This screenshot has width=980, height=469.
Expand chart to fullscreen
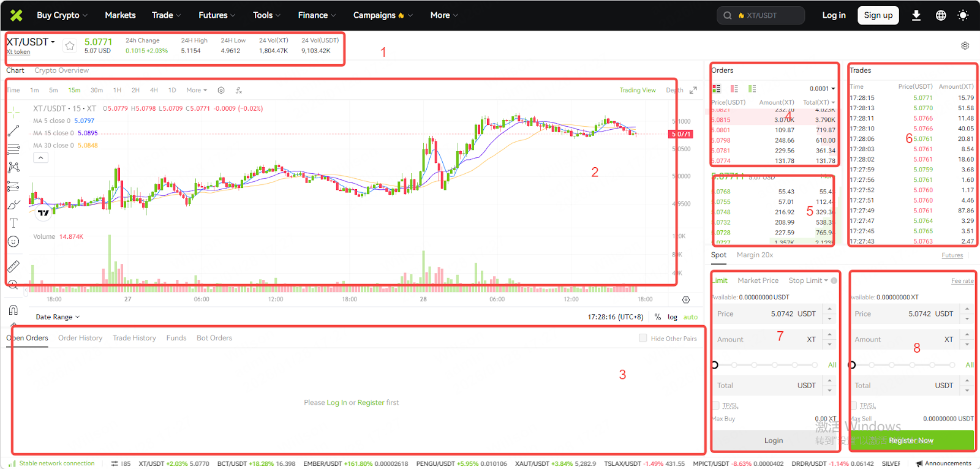[693, 90]
